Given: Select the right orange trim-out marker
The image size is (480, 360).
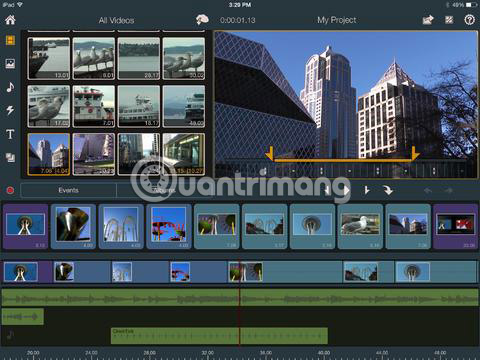Looking at the screenshot, I should pos(415,153).
